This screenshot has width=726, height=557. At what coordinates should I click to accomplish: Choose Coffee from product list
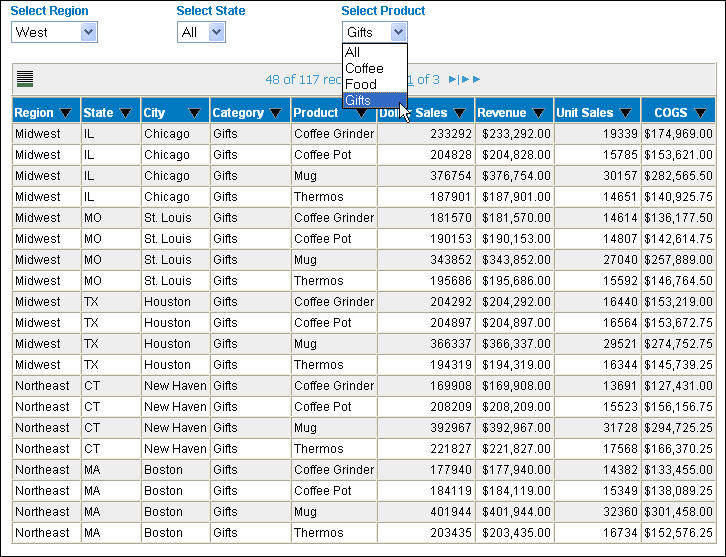click(x=364, y=68)
